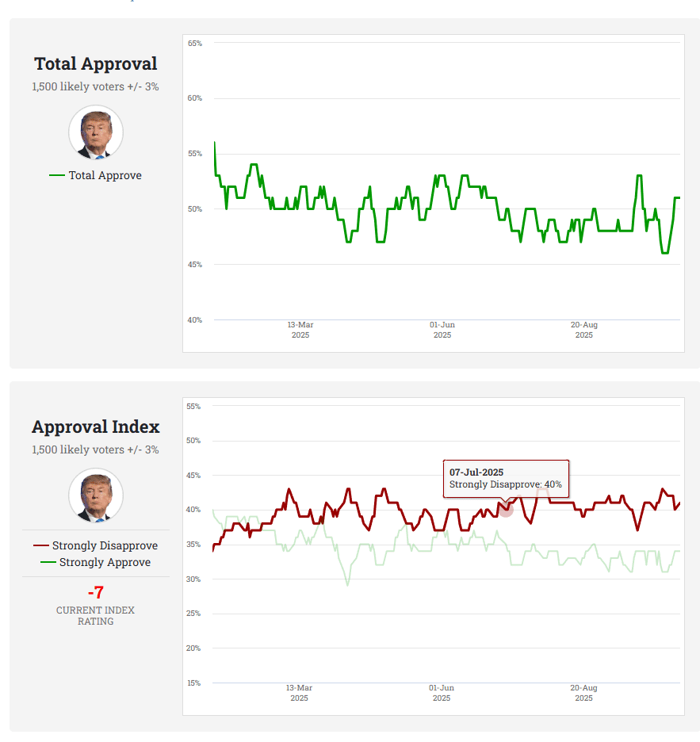
Task: Click the 20-Aug 2025 label on bottom chart
Action: click(584, 693)
